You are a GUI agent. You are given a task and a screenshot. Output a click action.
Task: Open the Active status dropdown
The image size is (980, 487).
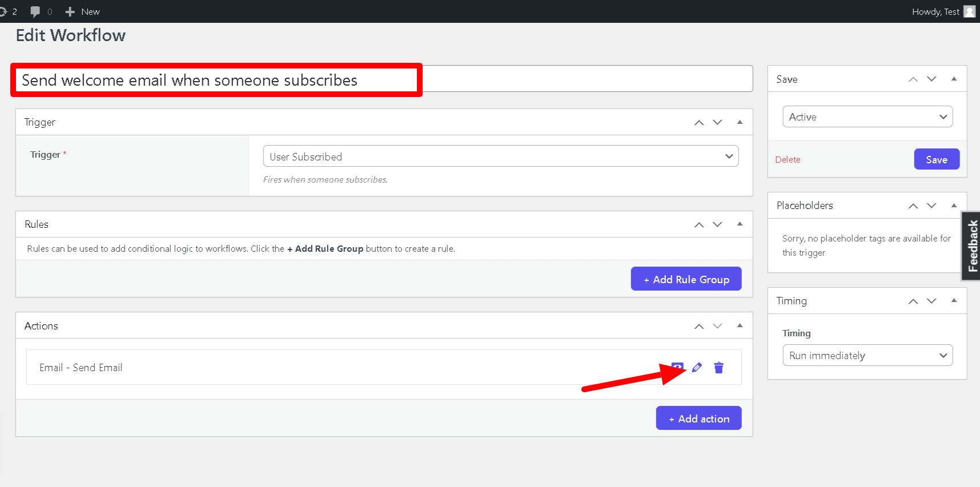click(x=867, y=116)
